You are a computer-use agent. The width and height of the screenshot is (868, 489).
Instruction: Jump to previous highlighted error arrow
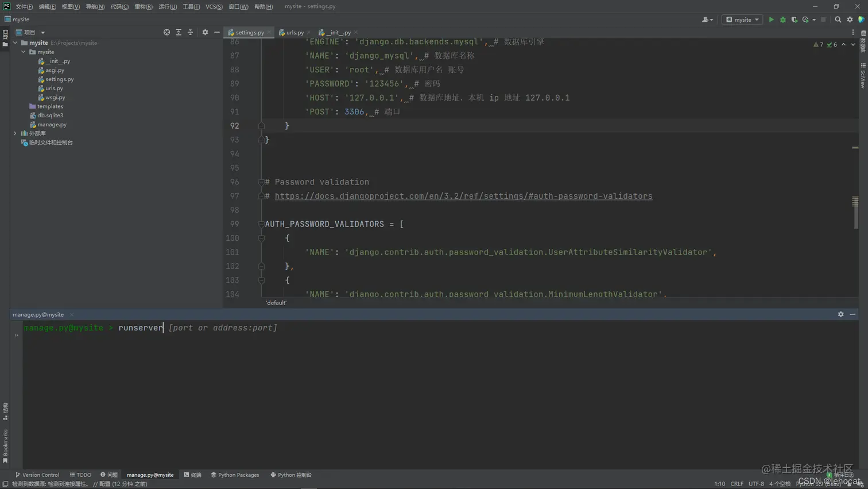pos(843,44)
